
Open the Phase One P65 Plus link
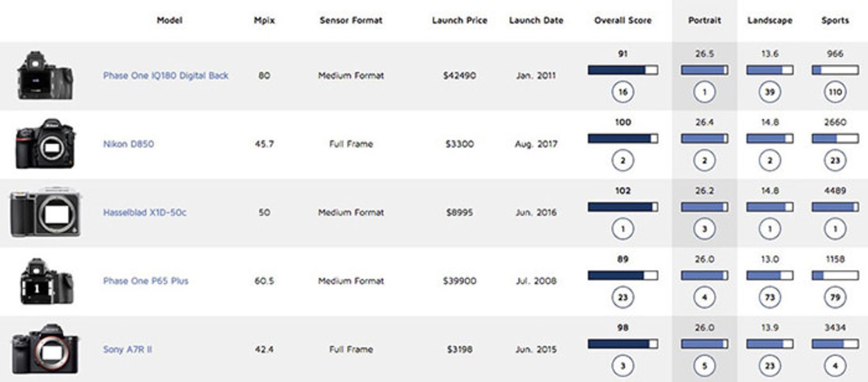click(x=146, y=281)
